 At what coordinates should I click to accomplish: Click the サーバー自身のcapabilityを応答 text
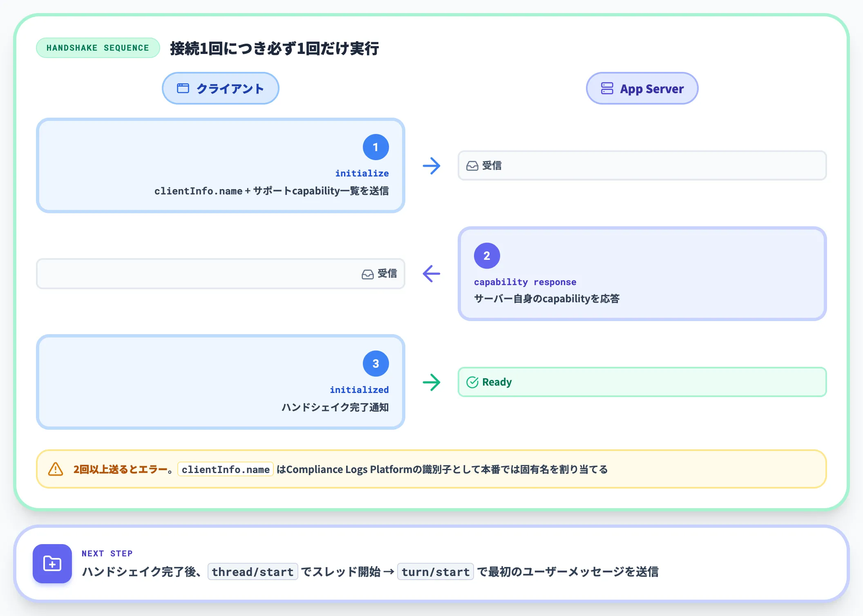(546, 299)
